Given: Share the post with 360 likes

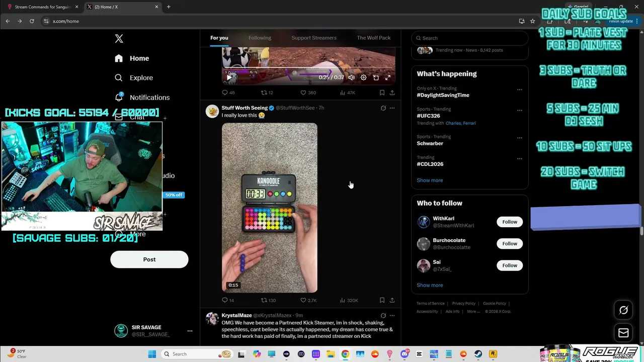Looking at the screenshot, I should (392, 93).
